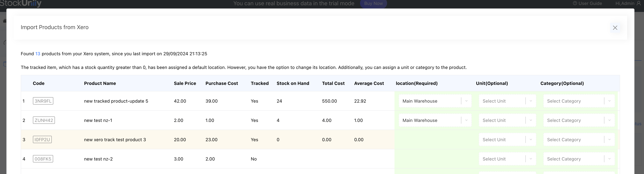Viewport: 644px width, 174px height.
Task: Expand Select Unit for new test nz-1
Action: coord(507,120)
